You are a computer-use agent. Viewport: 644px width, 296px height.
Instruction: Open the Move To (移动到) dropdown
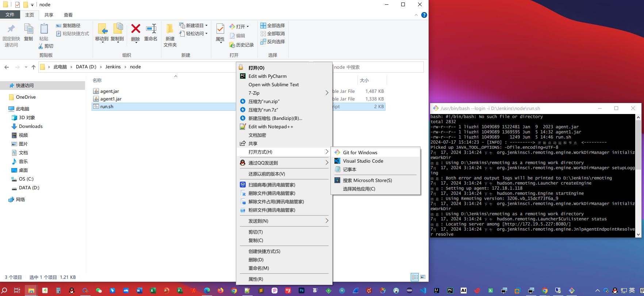pyautogui.click(x=102, y=33)
